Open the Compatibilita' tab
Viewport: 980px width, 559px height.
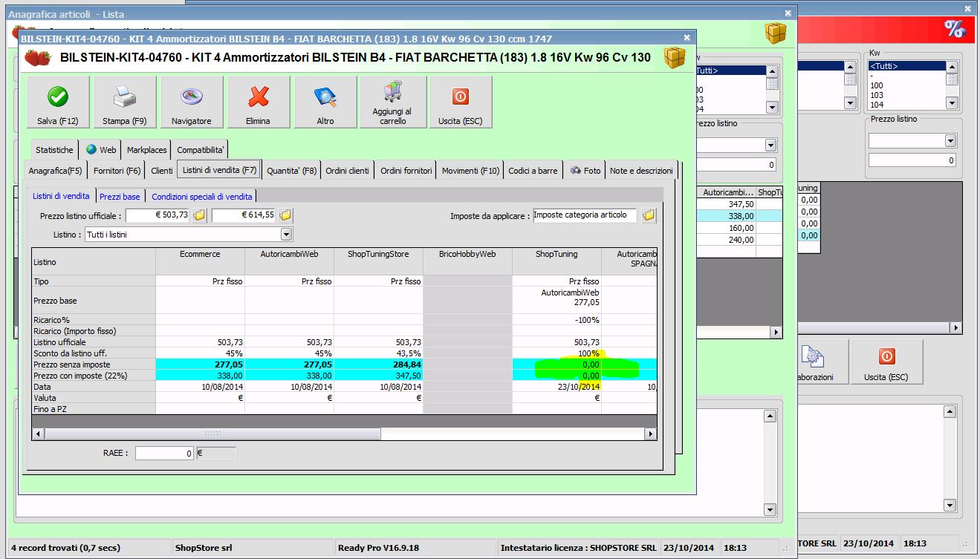pyautogui.click(x=200, y=150)
